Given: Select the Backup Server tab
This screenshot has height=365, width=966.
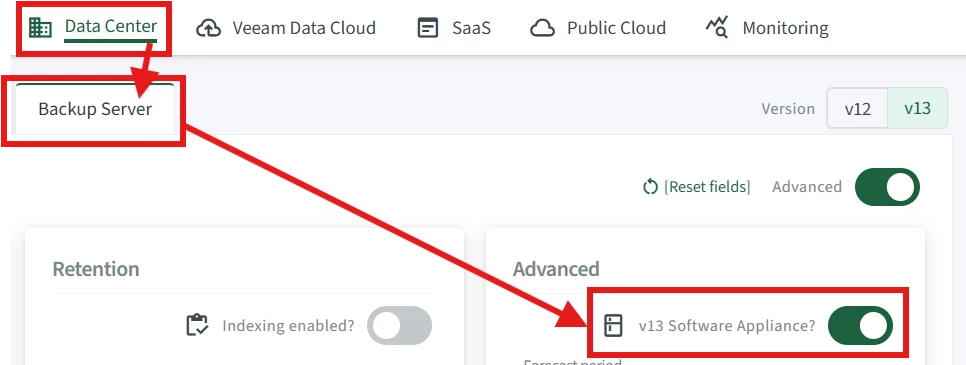Looking at the screenshot, I should 95,109.
